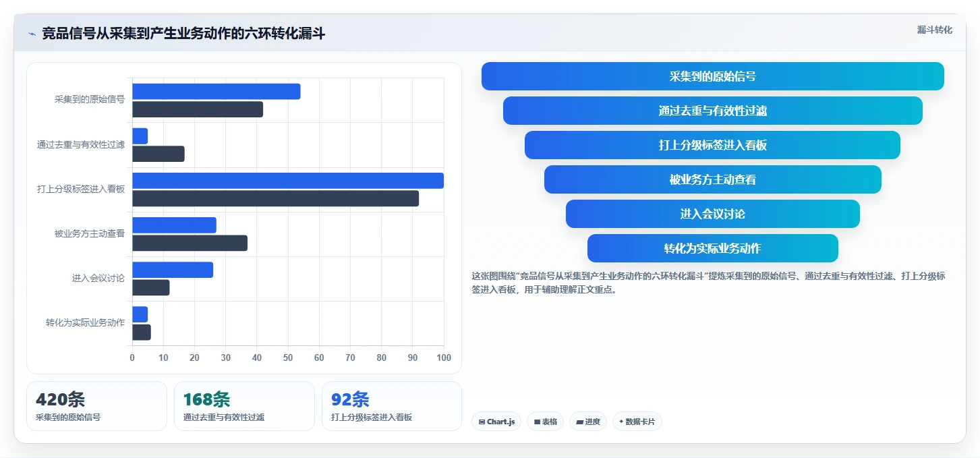Click the x-axis tick label 60
The height and width of the screenshot is (458, 980).
tap(319, 357)
